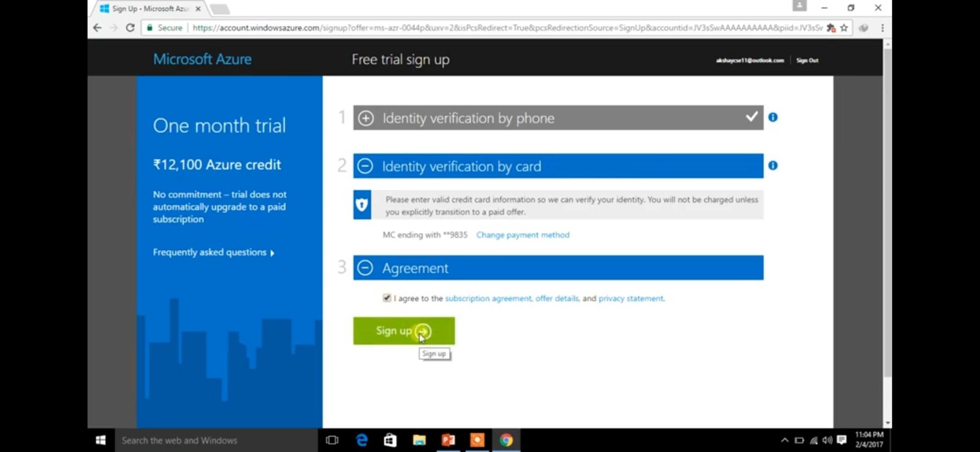Click the battery icon in the system tray
Image resolution: width=980 pixels, height=452 pixels.
pos(799,440)
